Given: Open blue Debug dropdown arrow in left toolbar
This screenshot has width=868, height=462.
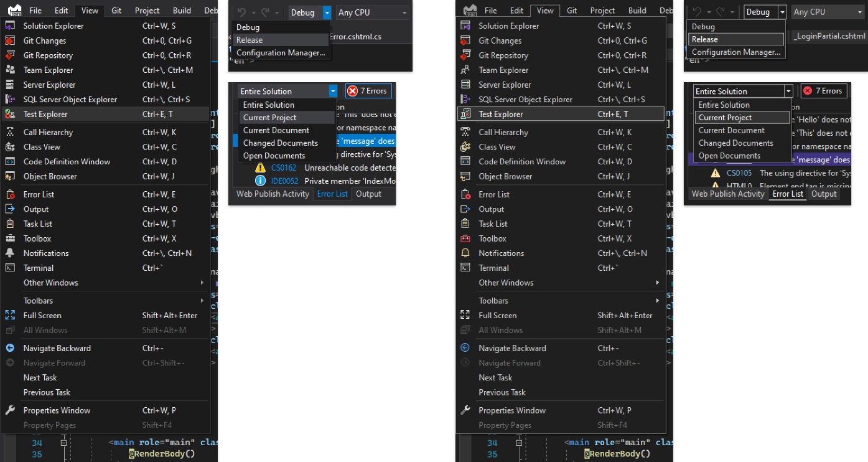Looking at the screenshot, I should tap(327, 12).
